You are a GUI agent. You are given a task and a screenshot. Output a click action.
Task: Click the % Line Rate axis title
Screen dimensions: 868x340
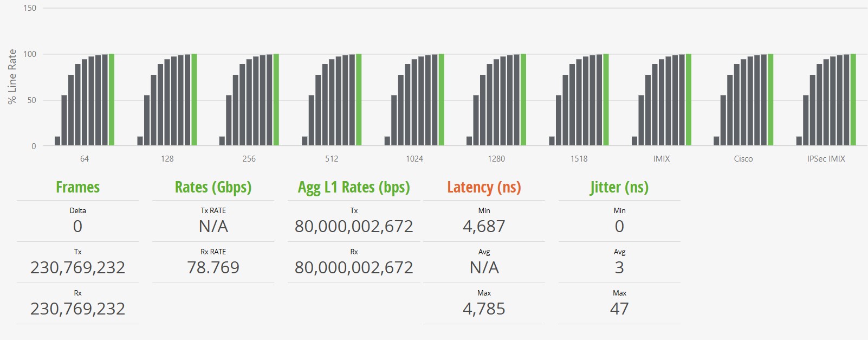pos(12,76)
